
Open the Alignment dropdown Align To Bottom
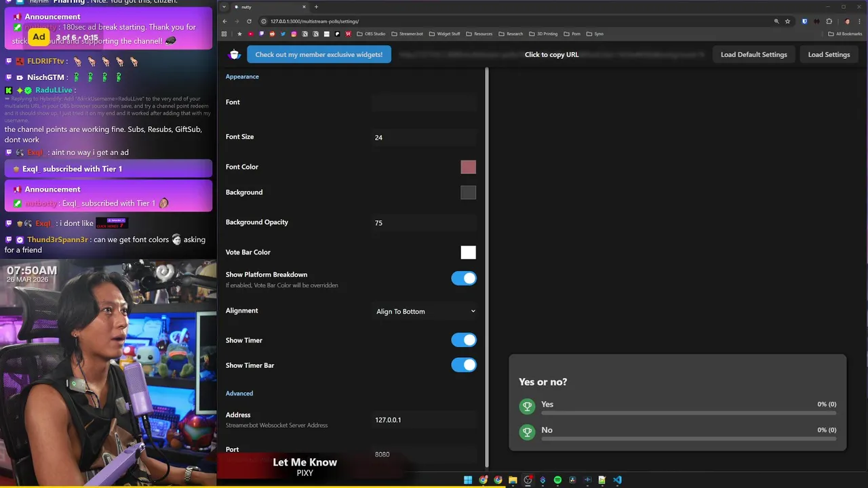[425, 311]
